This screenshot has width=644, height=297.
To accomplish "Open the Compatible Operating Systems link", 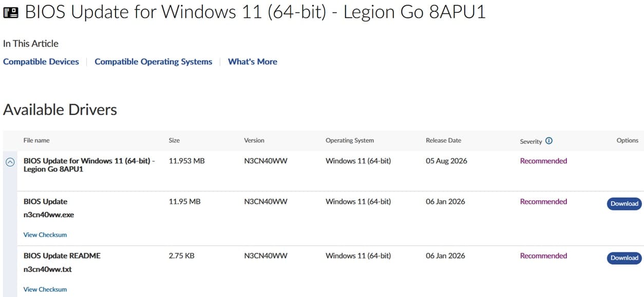I will click(154, 62).
